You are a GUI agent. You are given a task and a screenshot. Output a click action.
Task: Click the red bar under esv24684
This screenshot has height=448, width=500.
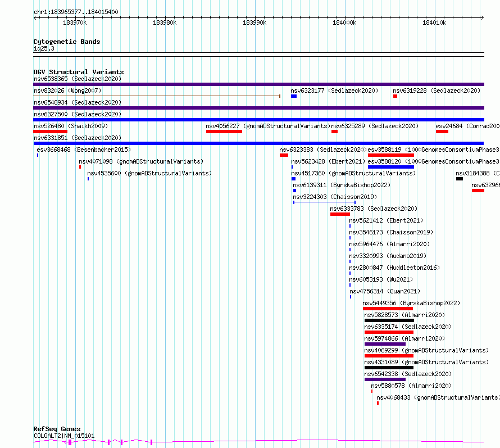pos(442,132)
